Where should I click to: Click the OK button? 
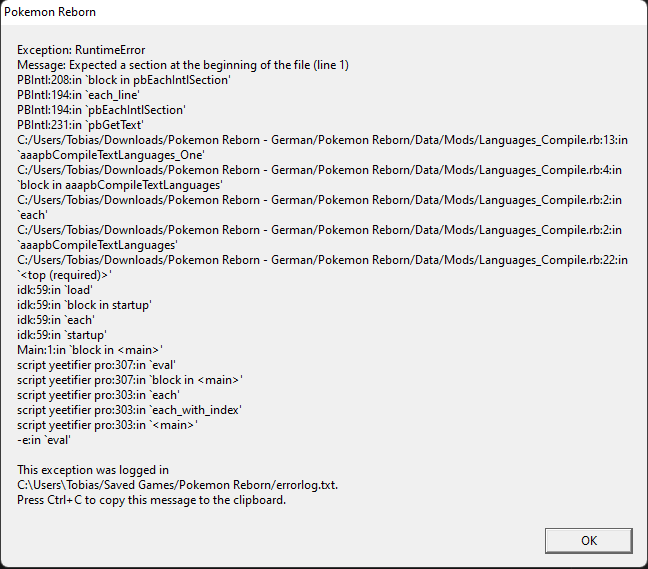point(588,540)
